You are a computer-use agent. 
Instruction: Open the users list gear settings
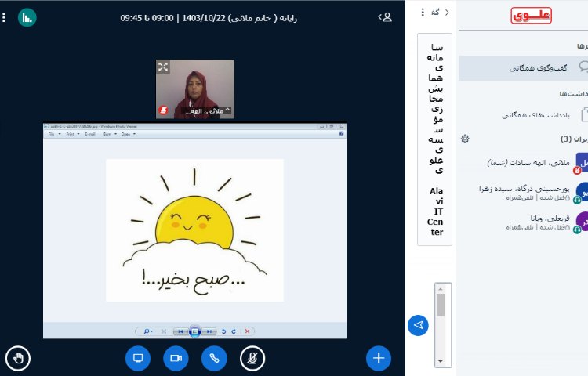[465, 139]
